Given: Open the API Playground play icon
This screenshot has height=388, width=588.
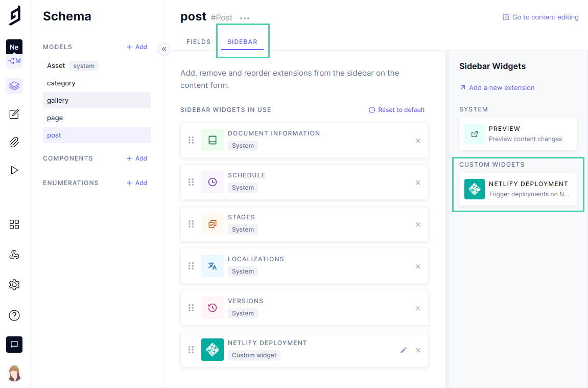Looking at the screenshot, I should pos(14,170).
